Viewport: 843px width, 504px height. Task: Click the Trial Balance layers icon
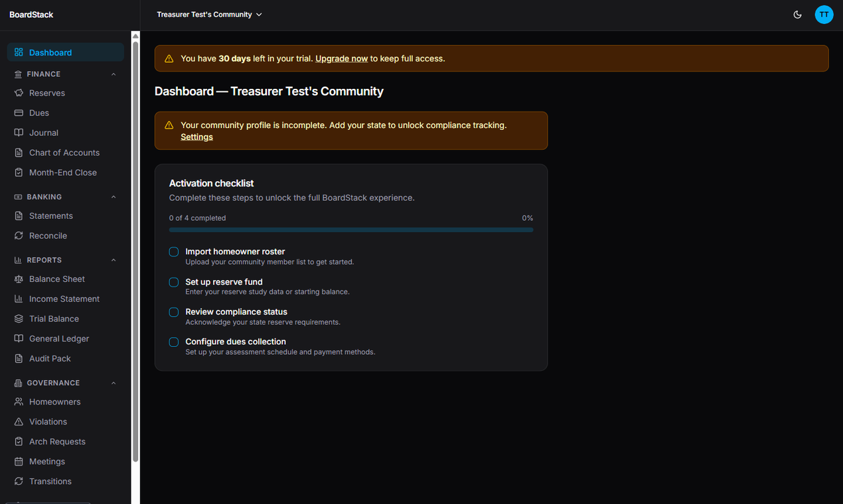pos(19,319)
